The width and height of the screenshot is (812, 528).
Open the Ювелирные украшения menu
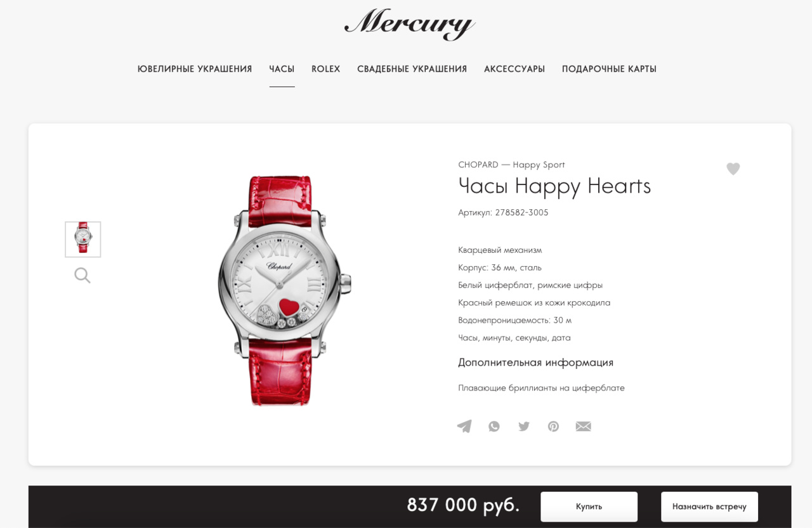[x=195, y=69]
